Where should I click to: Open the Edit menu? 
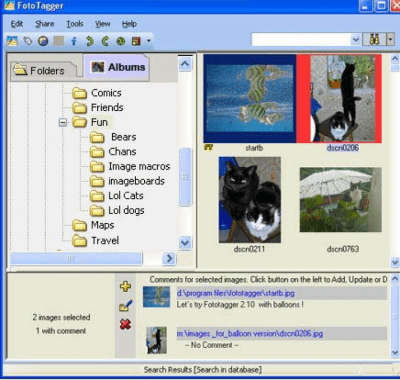click(17, 24)
